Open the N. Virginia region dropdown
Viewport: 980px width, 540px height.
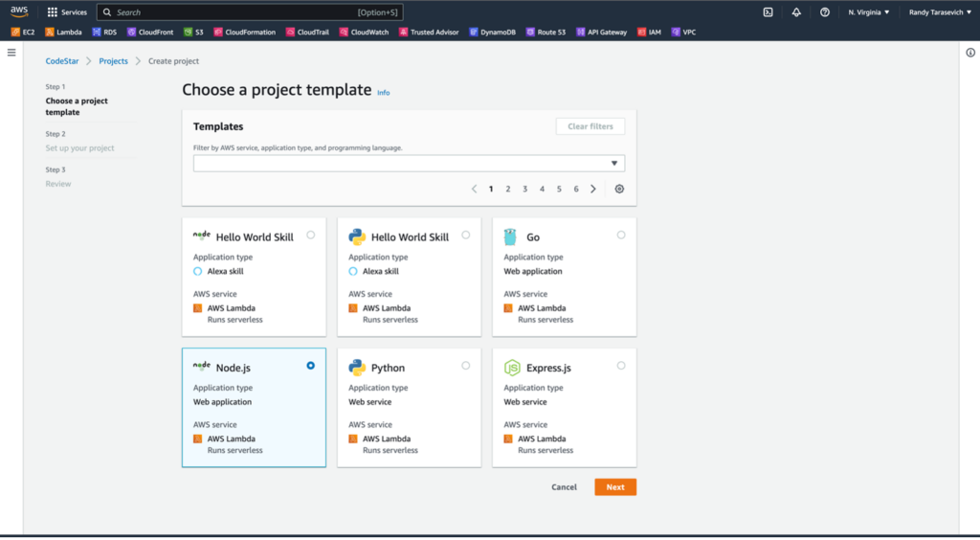869,11
